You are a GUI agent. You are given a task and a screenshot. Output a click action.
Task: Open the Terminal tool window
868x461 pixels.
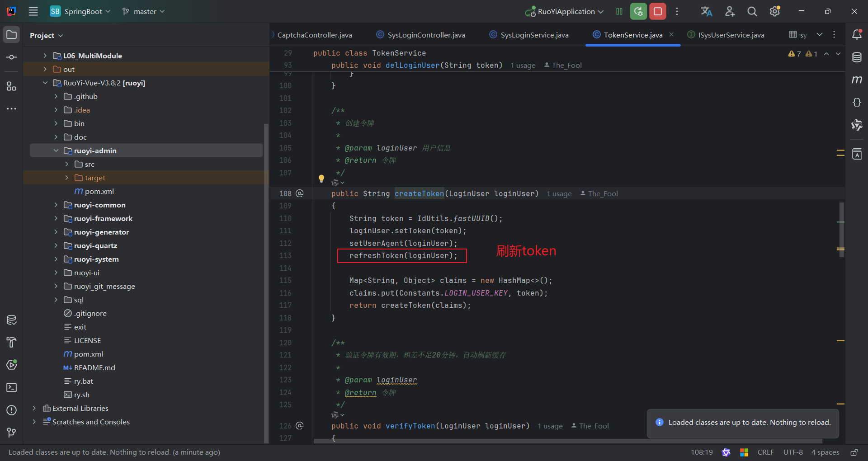[x=12, y=387]
